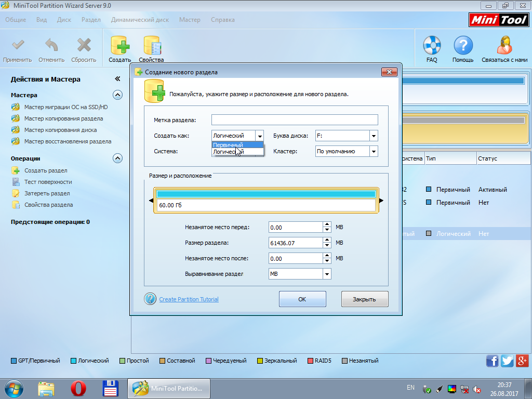Select the Логический partition row
Image resolution: width=532 pixels, height=399 pixels.
(467, 234)
